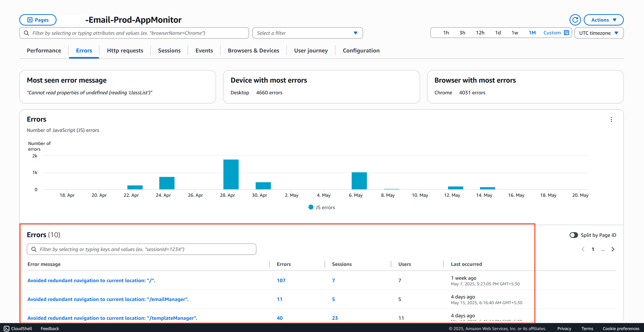Click the 107 errors count link

pos(281,280)
